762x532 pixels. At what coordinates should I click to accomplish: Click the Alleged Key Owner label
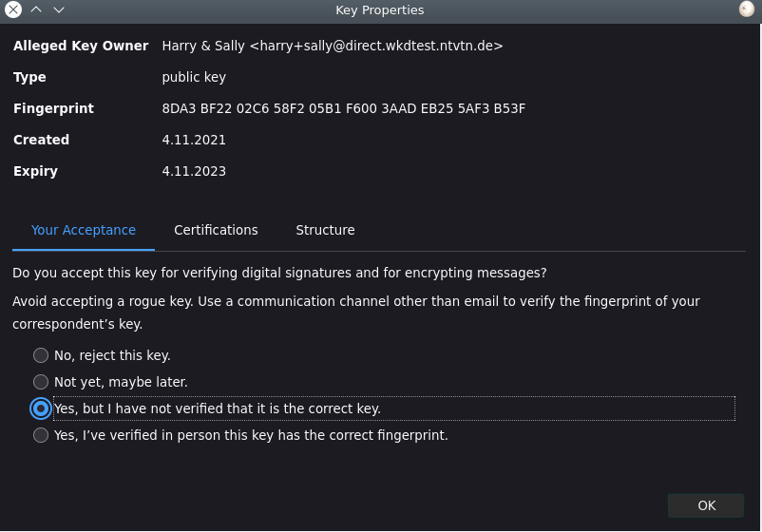(x=81, y=46)
